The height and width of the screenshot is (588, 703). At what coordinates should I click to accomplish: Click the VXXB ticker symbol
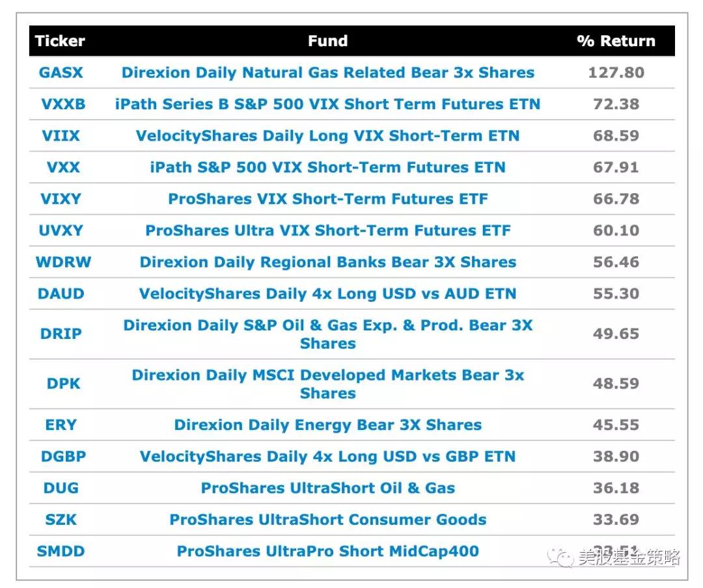(x=62, y=104)
